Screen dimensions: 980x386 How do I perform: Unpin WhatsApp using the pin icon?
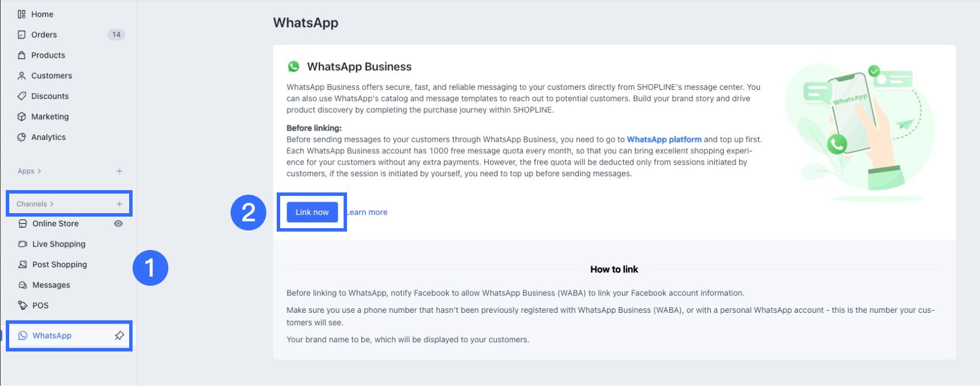[119, 335]
